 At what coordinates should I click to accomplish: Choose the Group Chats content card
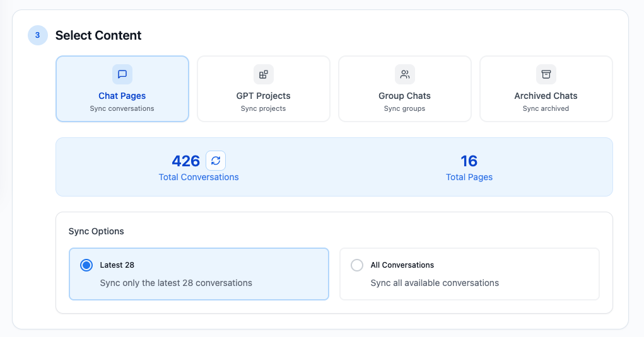[x=404, y=89]
